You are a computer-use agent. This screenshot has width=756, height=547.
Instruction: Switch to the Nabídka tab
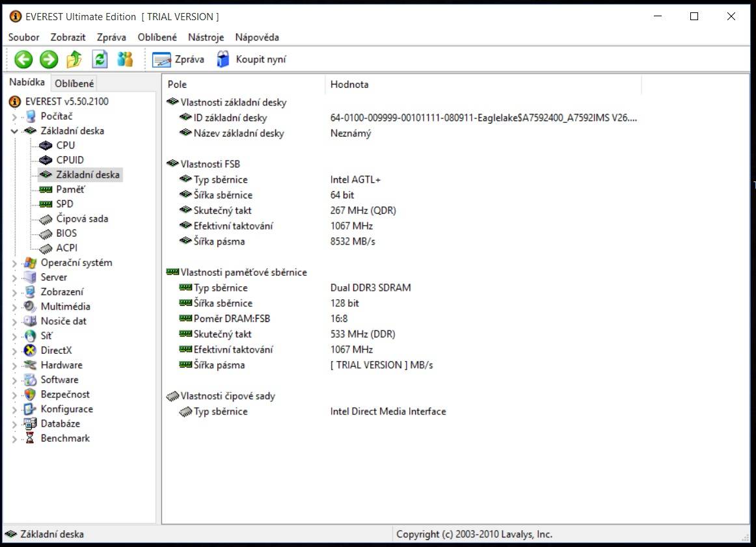point(27,82)
